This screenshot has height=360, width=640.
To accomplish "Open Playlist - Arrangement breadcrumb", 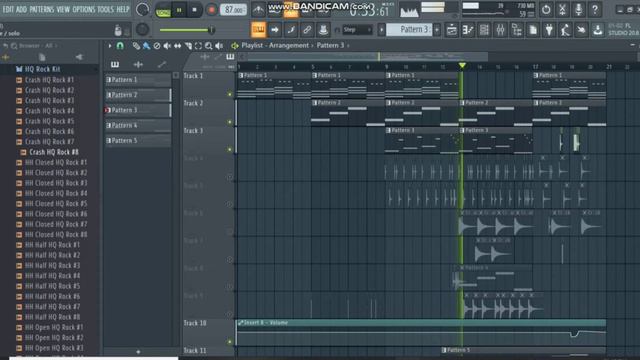I will [275, 45].
